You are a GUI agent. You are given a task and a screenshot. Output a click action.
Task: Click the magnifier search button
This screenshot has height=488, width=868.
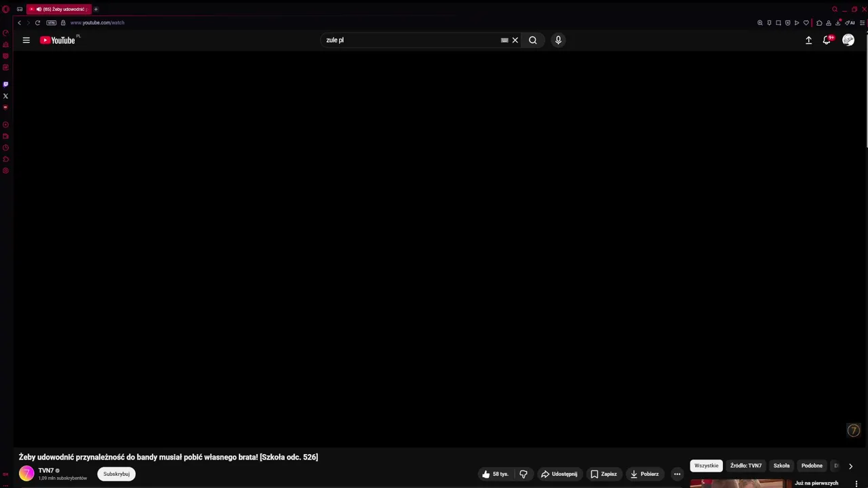click(533, 40)
